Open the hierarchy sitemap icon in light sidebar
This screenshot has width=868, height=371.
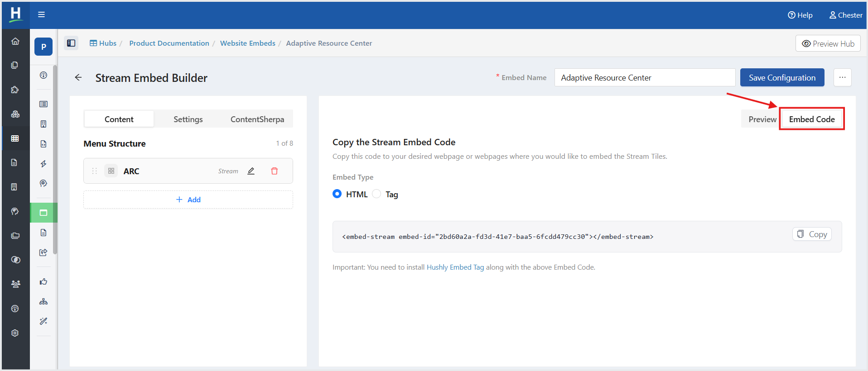coord(43,301)
